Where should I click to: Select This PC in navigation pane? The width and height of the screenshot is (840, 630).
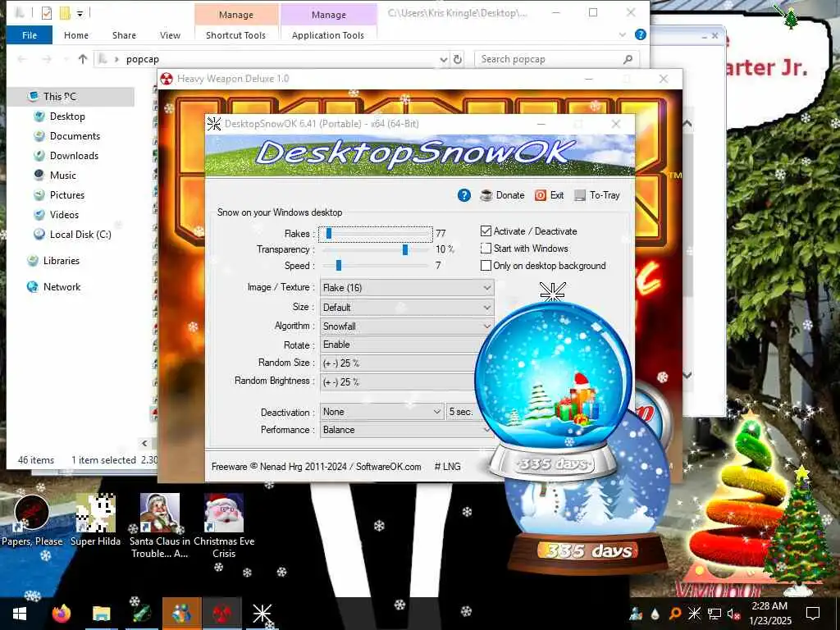pyautogui.click(x=60, y=97)
